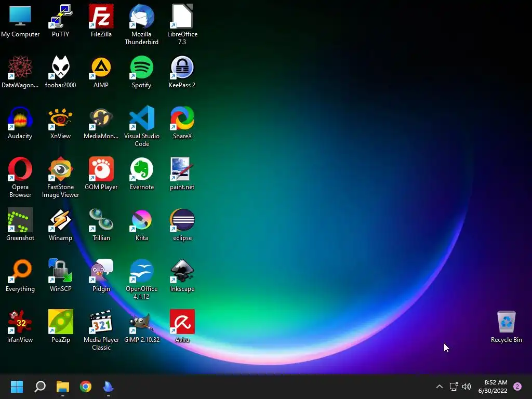Open the Windows Start menu
Image resolution: width=532 pixels, height=399 pixels.
(x=17, y=387)
